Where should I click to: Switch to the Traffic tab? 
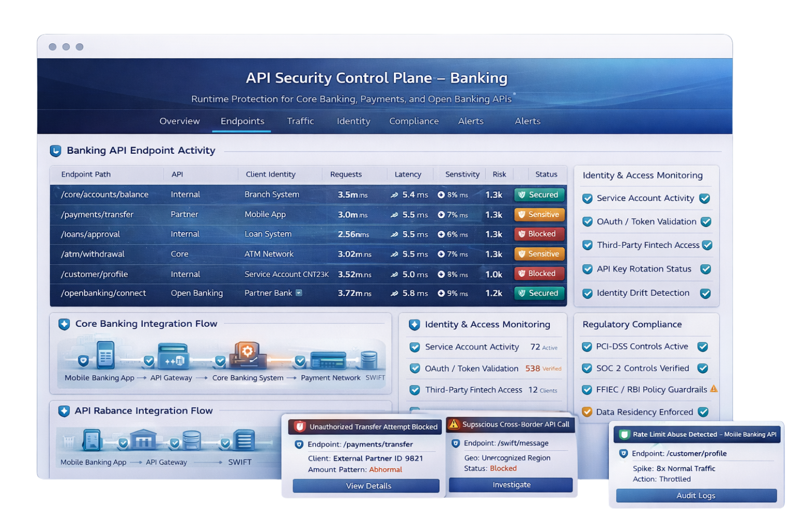(x=300, y=121)
